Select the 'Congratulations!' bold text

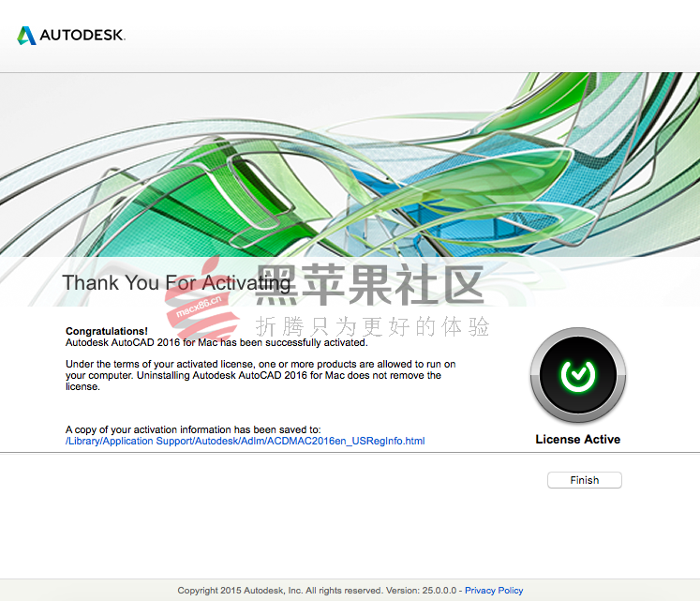[x=107, y=331]
